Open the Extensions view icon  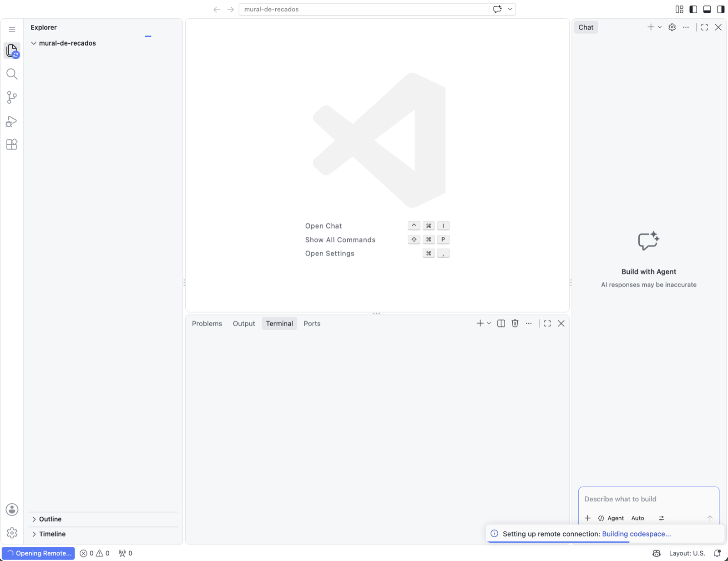pyautogui.click(x=12, y=144)
